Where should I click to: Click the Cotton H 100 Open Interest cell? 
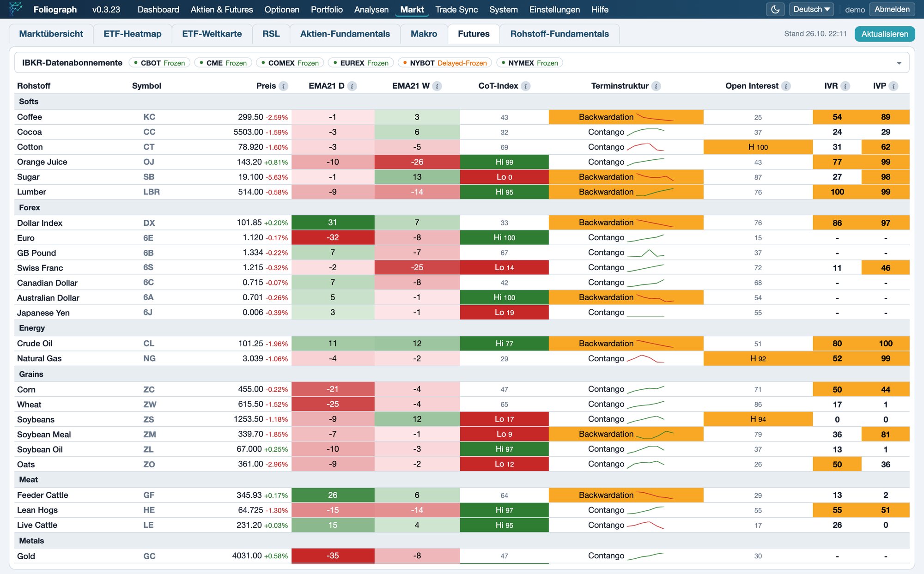[758, 147]
